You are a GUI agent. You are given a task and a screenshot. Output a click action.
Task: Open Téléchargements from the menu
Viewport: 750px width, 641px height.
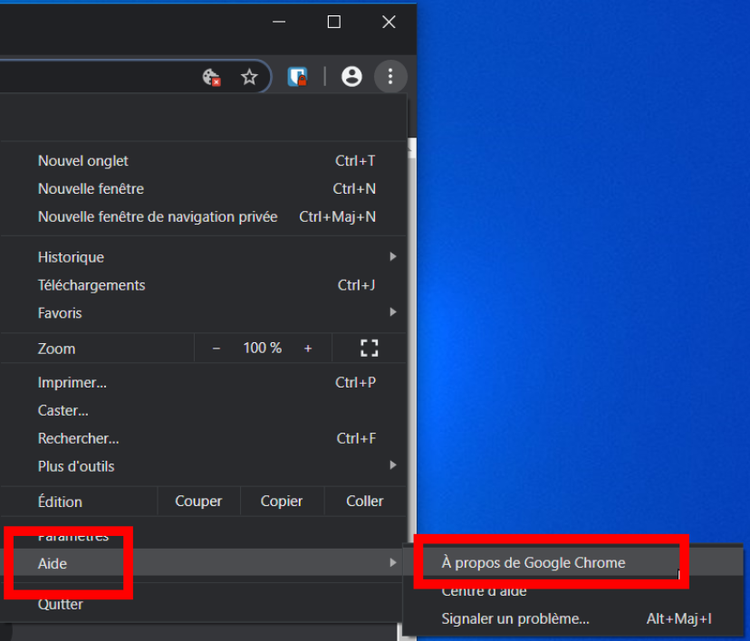(92, 285)
